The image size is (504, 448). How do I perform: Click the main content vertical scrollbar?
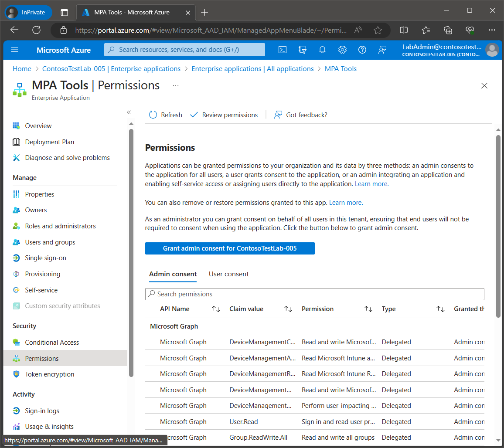pos(498,226)
